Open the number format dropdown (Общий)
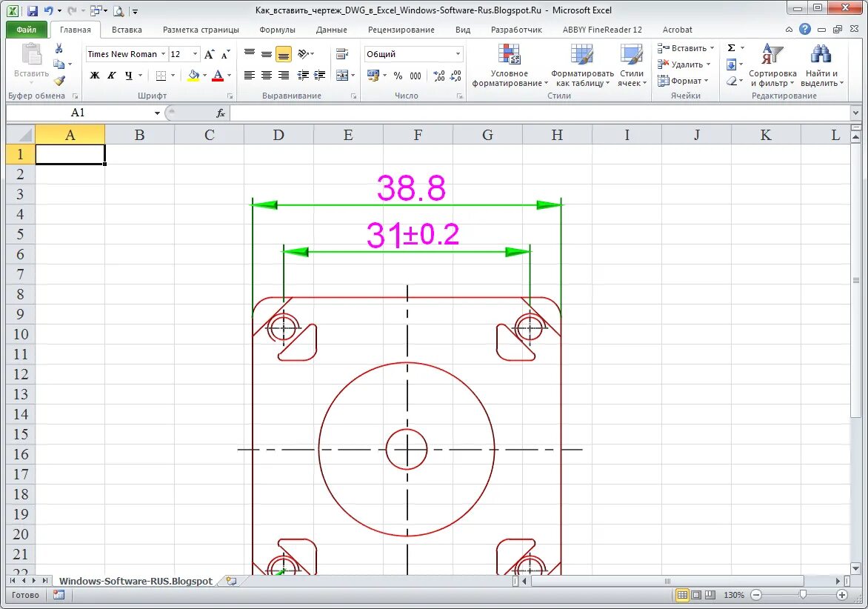Image resolution: width=868 pixels, height=609 pixels. [458, 53]
